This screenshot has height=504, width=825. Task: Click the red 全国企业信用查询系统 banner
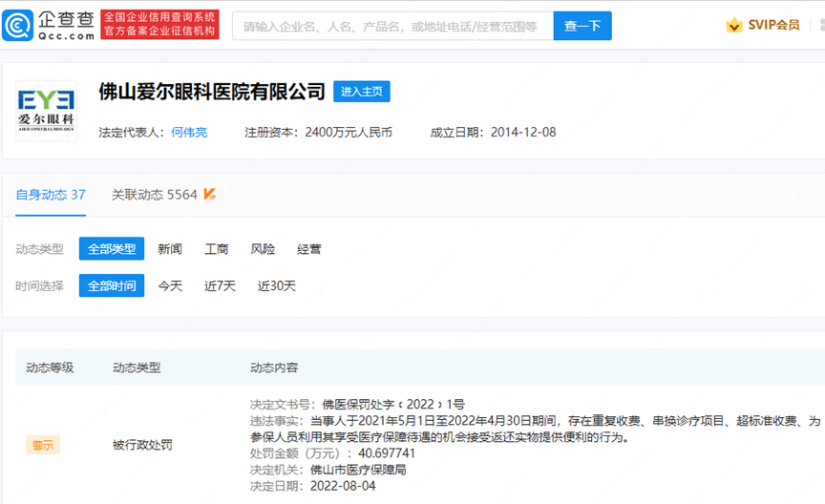(x=160, y=24)
